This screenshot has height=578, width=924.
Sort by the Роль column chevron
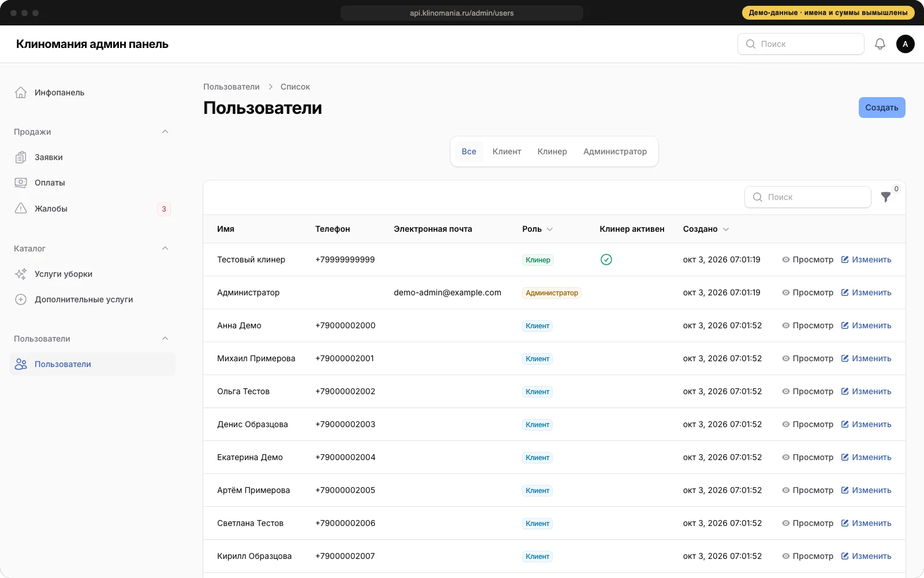[550, 229]
